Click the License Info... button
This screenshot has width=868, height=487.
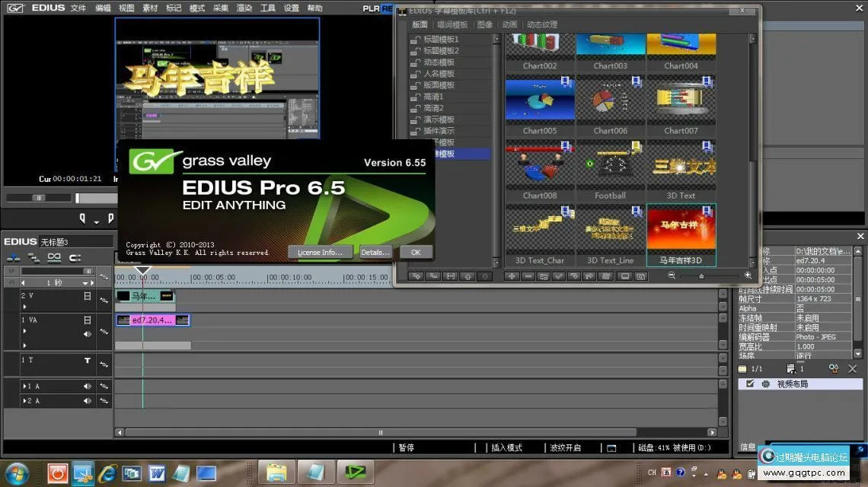coord(320,252)
